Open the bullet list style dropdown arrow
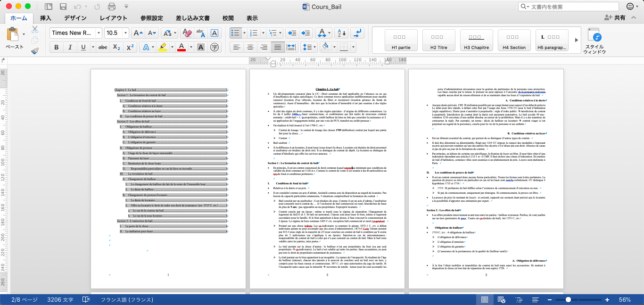The height and width of the screenshot is (305, 644). (244, 33)
